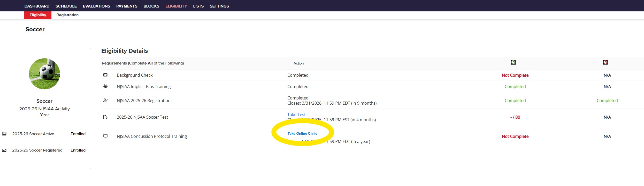The width and height of the screenshot is (644, 186).
Task: Click the round soccer ball profile photo
Action: tap(44, 74)
